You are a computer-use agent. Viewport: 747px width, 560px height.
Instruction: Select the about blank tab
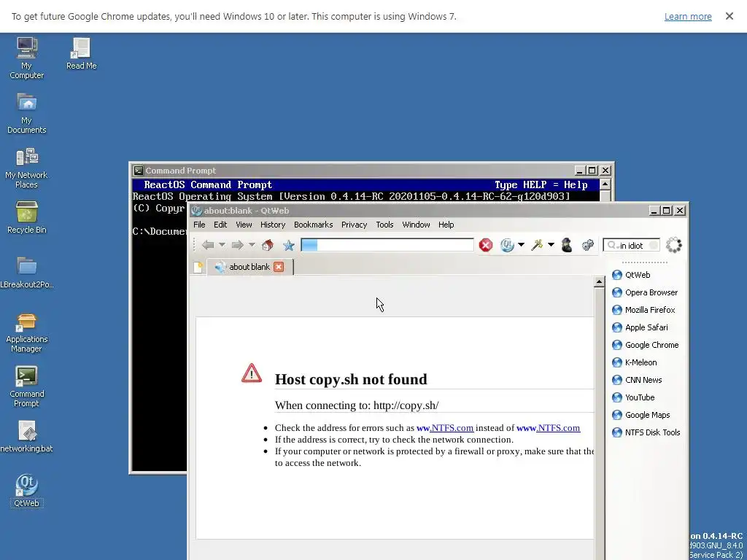pyautogui.click(x=249, y=267)
